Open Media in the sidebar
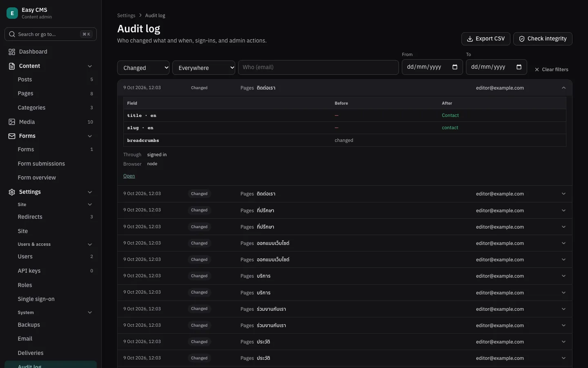The height and width of the screenshot is (368, 588). tap(51, 122)
